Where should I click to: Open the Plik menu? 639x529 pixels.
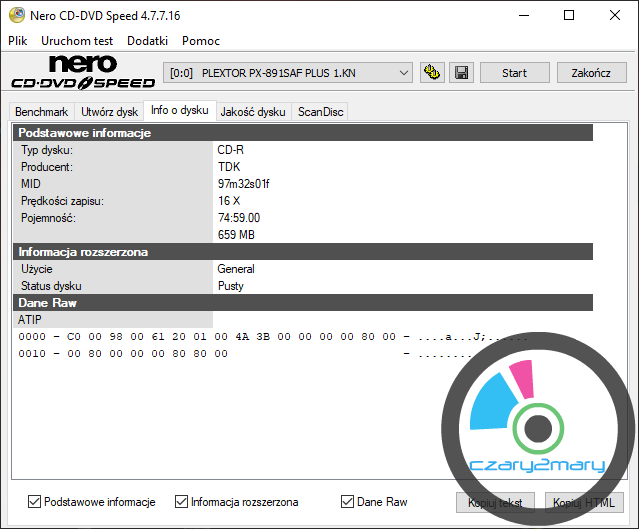click(18, 41)
